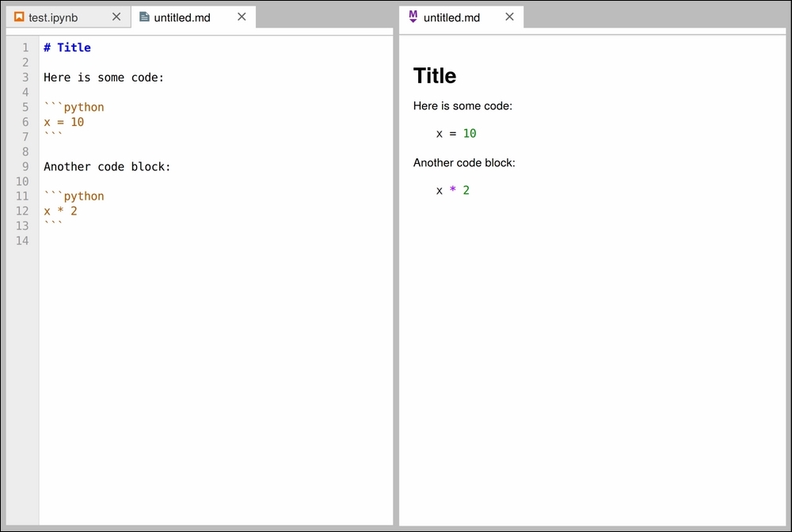Click rendered code 'x * 2' in preview
This screenshot has height=532, width=792.
(453, 190)
